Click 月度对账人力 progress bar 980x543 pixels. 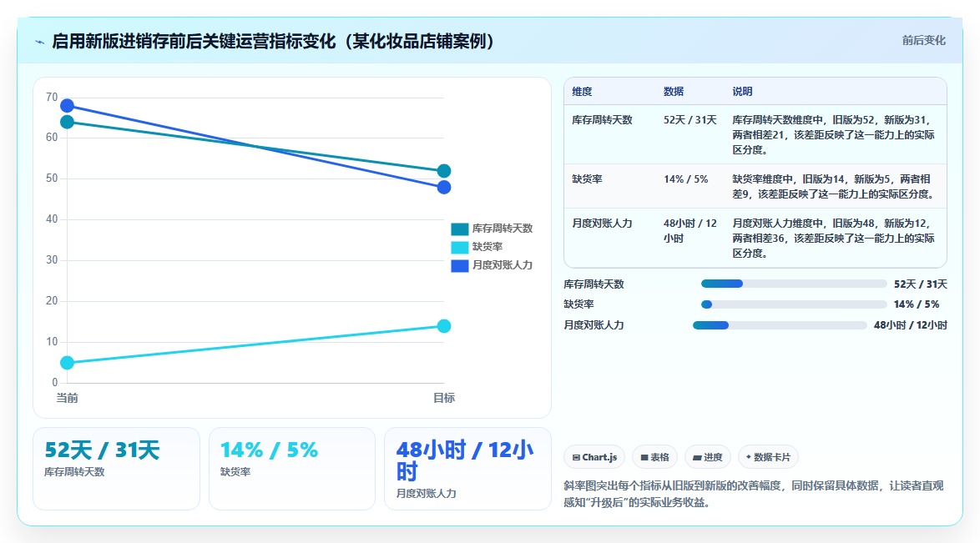(780, 325)
